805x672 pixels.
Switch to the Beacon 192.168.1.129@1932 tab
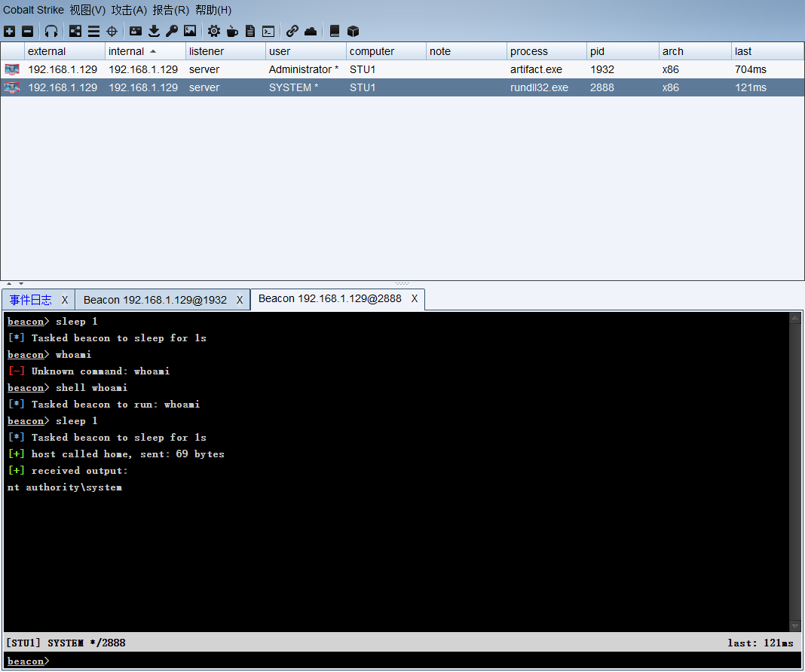155,300
